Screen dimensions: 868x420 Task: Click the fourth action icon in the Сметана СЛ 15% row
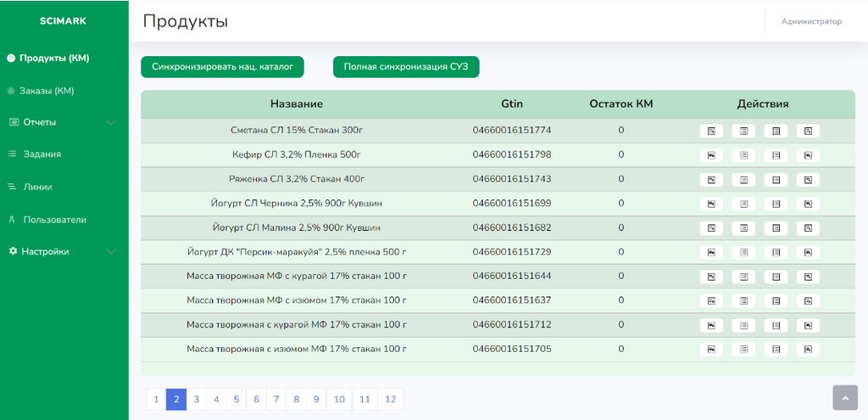pos(808,132)
